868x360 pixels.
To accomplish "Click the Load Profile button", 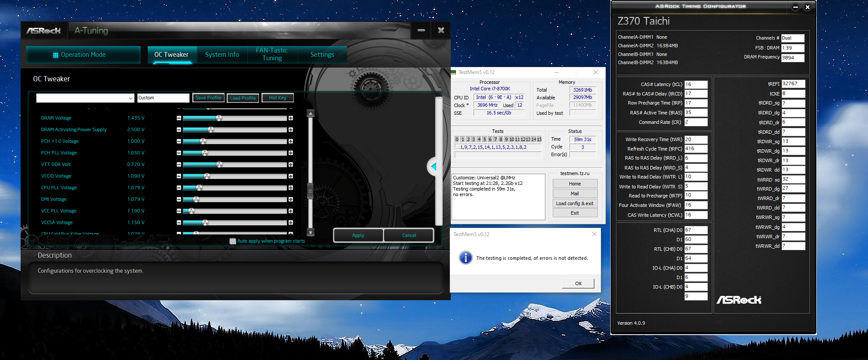I will tap(243, 98).
